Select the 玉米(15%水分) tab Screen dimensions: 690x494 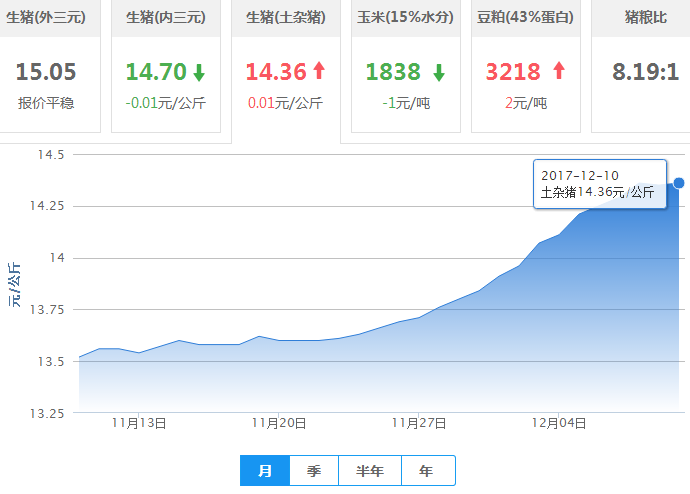click(x=406, y=18)
